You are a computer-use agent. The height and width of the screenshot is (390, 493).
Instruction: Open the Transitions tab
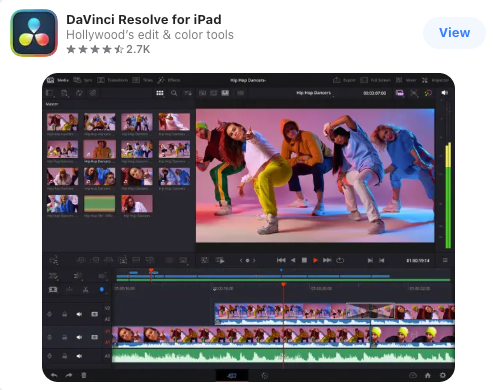(112, 80)
